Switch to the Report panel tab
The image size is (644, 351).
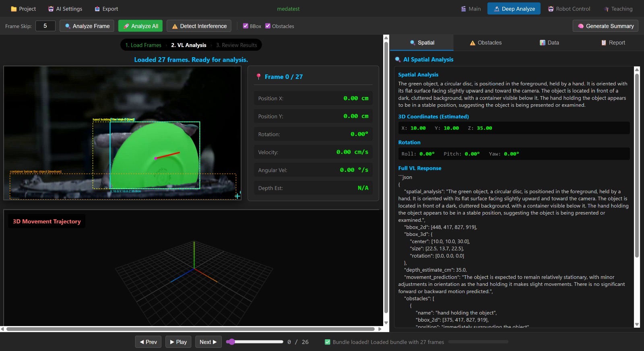[613, 43]
